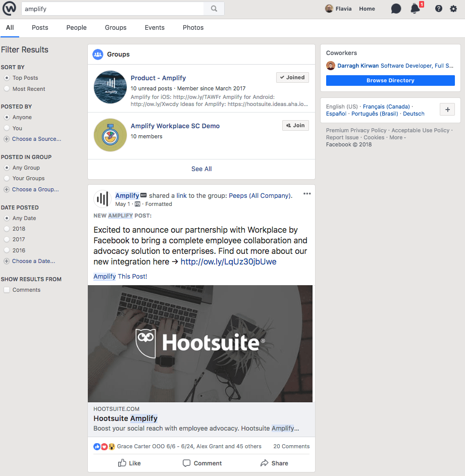465x476 pixels.
Task: Open Peeps (All Company) group link
Action: [x=260, y=196]
